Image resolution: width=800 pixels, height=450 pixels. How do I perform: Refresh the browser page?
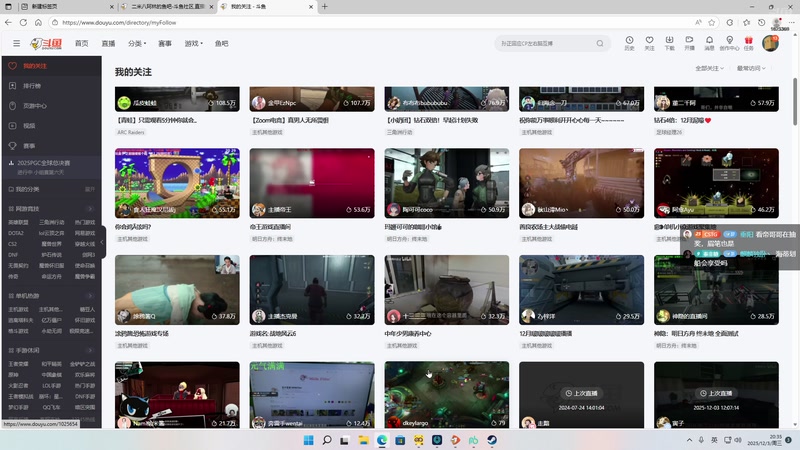pos(23,22)
